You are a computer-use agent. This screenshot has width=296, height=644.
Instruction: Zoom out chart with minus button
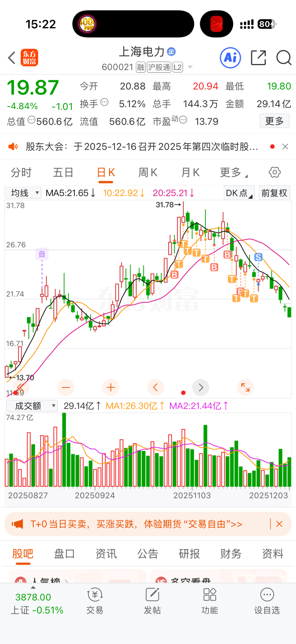(66, 387)
